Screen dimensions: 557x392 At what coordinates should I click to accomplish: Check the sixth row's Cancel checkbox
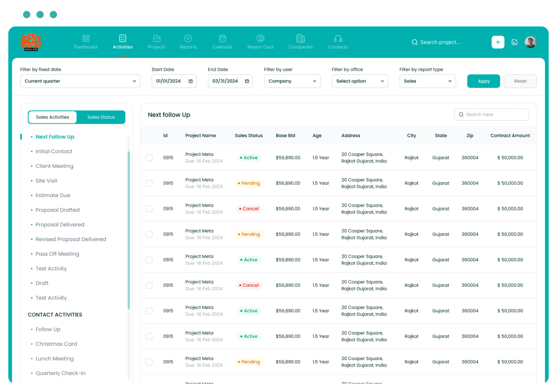(149, 285)
